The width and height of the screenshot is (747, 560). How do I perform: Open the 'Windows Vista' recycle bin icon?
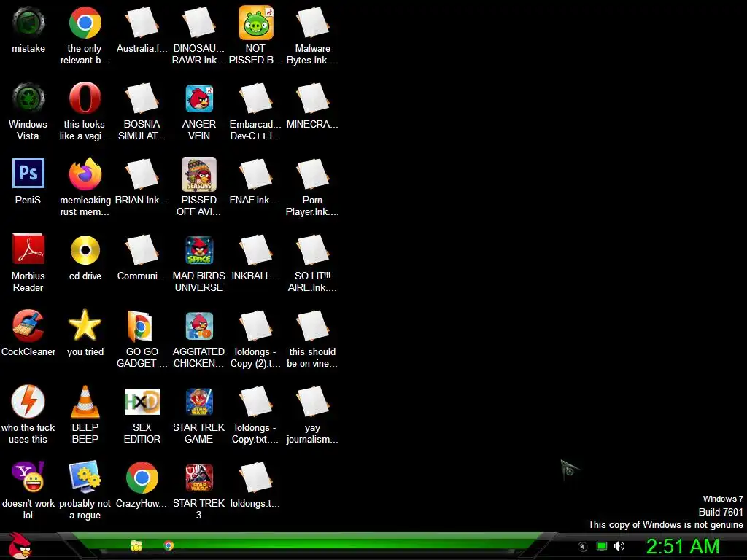(28, 98)
